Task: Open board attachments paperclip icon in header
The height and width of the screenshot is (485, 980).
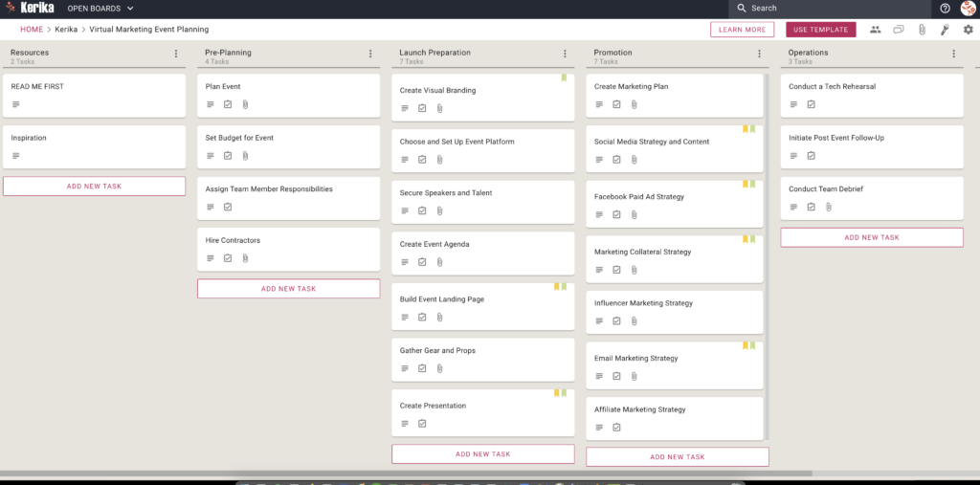Action: point(922,30)
